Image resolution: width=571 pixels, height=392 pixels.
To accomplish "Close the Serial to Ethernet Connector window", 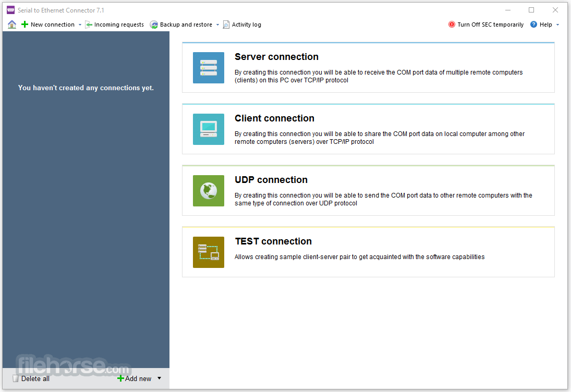I will point(555,10).
